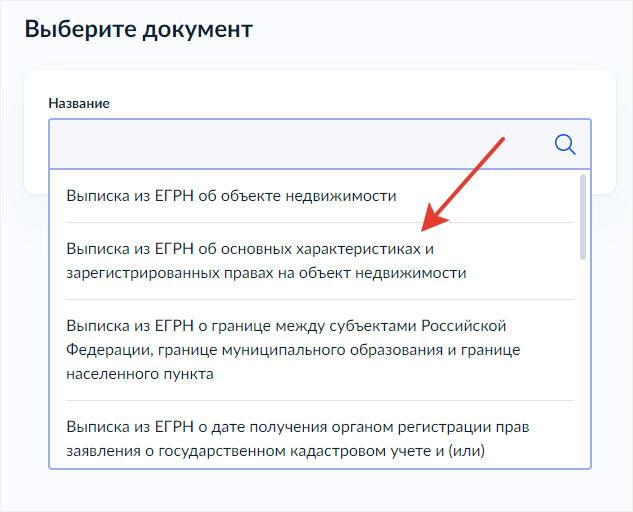Image resolution: width=633 pixels, height=512 pixels.
Task: Focus the Название search input field
Action: (300, 145)
